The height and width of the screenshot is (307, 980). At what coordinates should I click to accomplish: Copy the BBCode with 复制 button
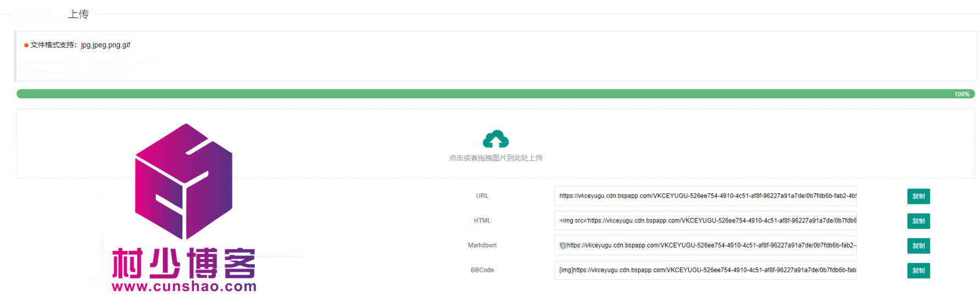pos(918,270)
